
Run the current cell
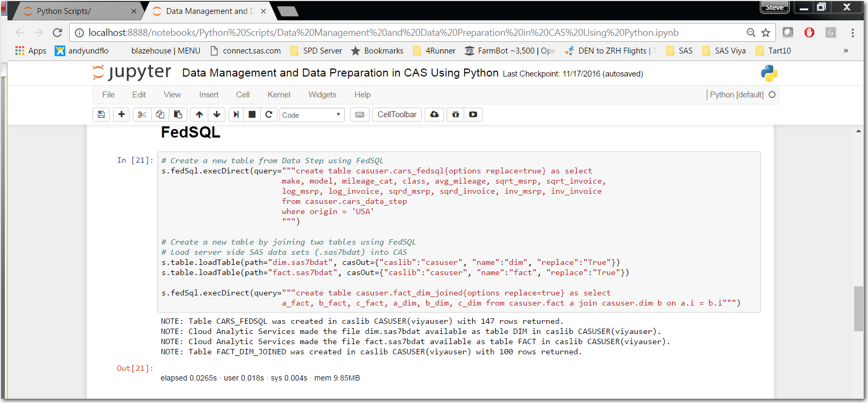(x=236, y=115)
